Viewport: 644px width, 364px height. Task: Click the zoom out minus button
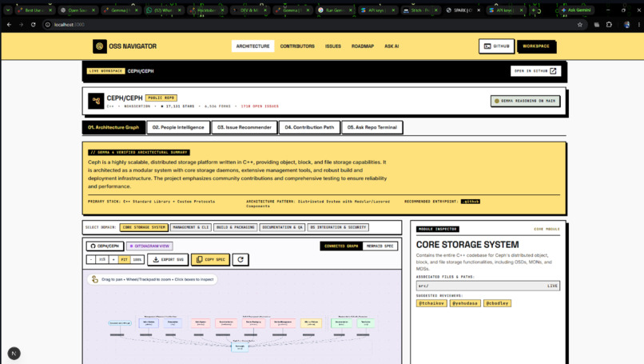91,259
